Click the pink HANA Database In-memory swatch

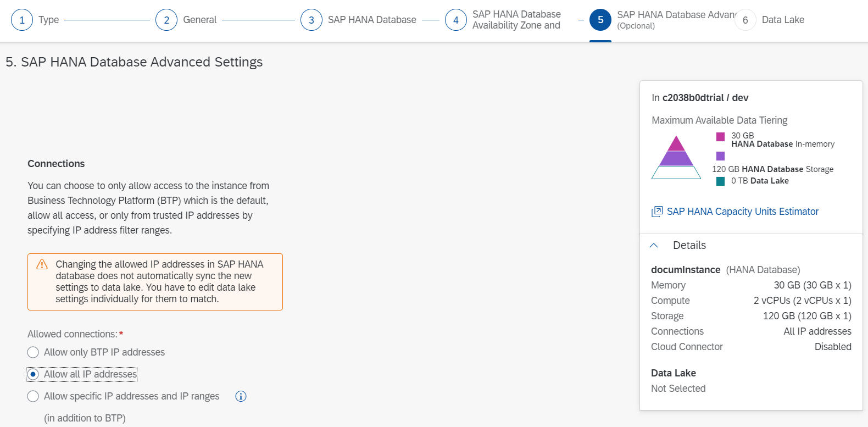(x=720, y=136)
